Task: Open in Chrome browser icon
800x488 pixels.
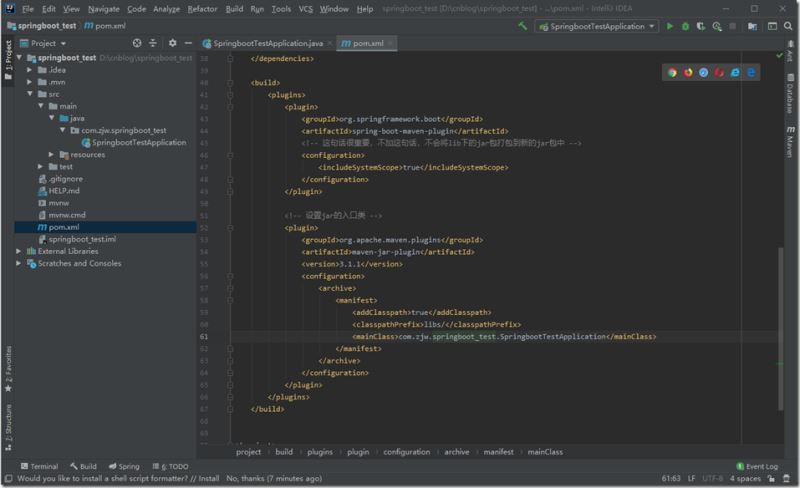Action: 672,73
